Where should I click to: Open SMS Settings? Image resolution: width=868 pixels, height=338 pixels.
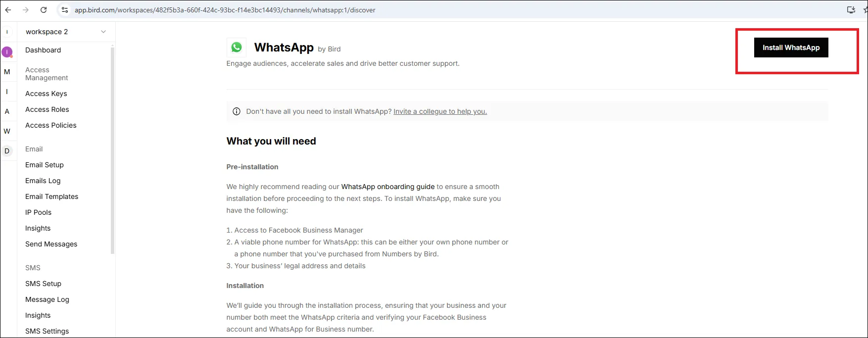click(47, 331)
